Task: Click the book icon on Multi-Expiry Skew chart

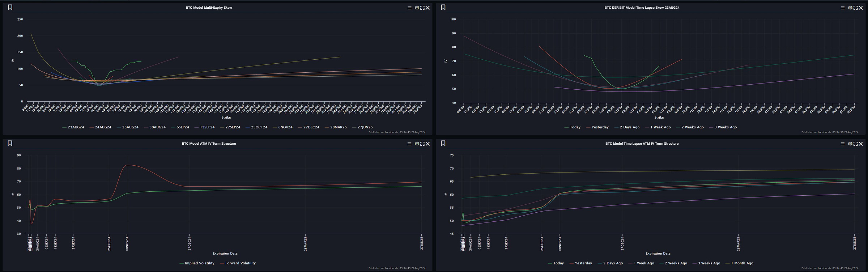Action: (417, 8)
